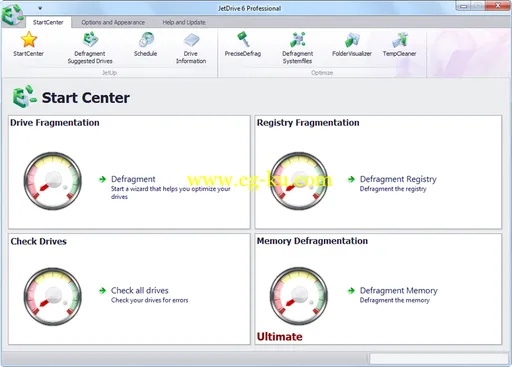Minimize the JetDrive window
The width and height of the screenshot is (512, 367).
point(463,6)
